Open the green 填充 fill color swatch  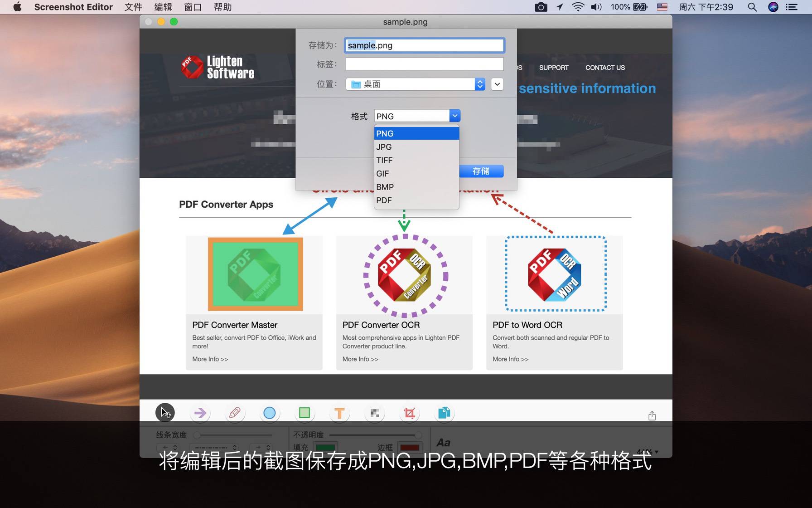tap(325, 448)
